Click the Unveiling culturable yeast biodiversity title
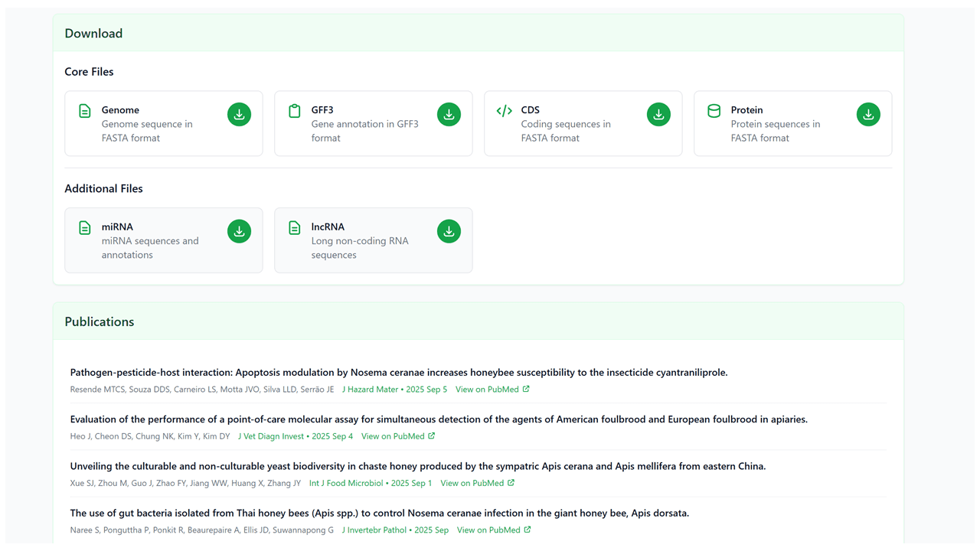The width and height of the screenshot is (980, 551). coord(417,466)
